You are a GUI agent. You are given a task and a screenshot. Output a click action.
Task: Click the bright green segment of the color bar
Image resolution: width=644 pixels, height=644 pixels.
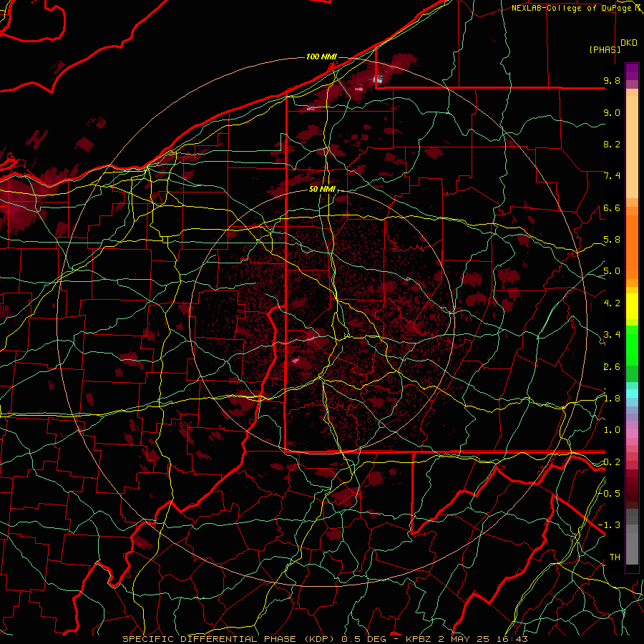point(632,345)
